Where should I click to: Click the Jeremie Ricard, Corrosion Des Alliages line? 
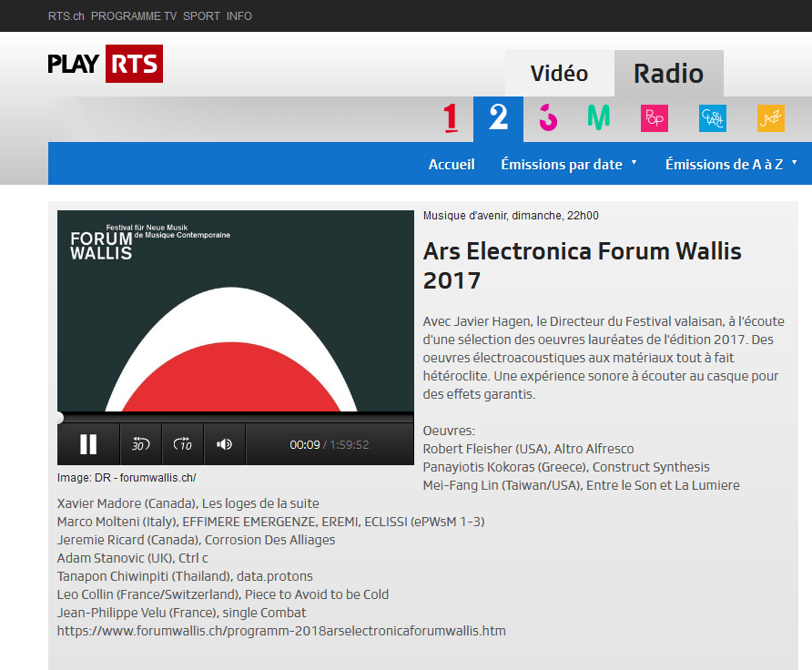197,540
